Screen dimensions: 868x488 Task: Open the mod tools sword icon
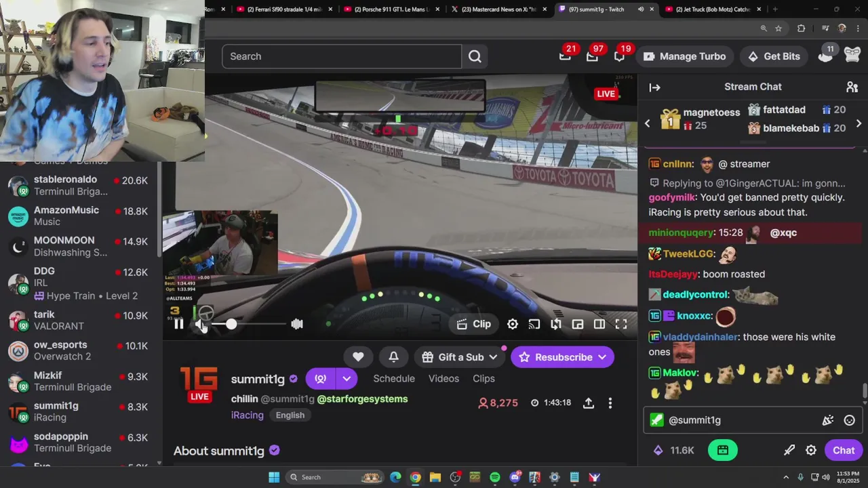pyautogui.click(x=789, y=450)
